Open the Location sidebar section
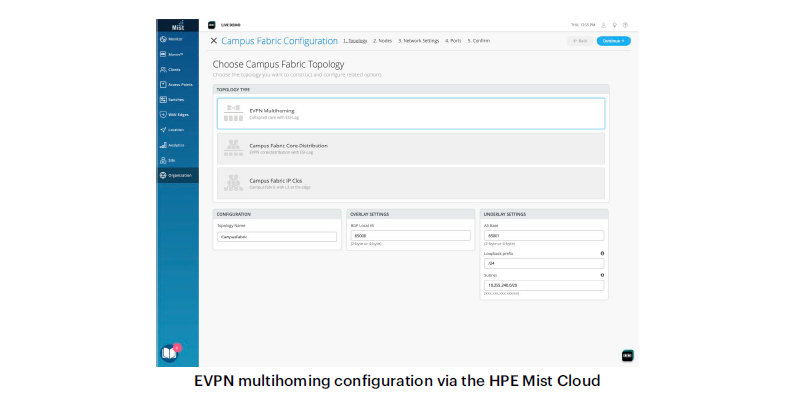This screenshot has height=403, width=795. 177,130
